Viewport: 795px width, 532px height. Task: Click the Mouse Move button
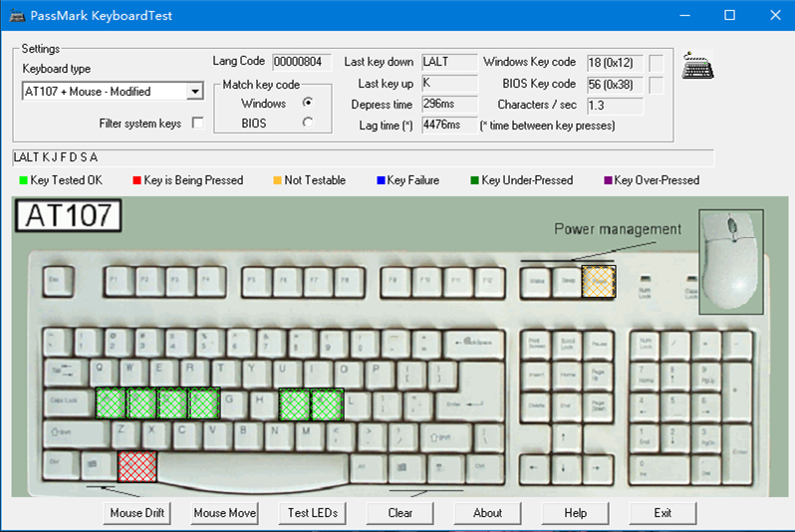pyautogui.click(x=224, y=513)
